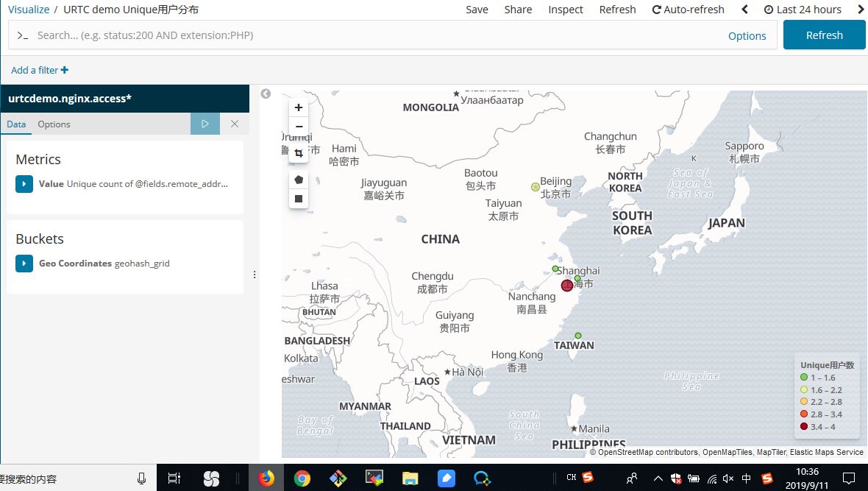
Task: Click the green legend swatch 1 – 1.6
Action: [804, 378]
